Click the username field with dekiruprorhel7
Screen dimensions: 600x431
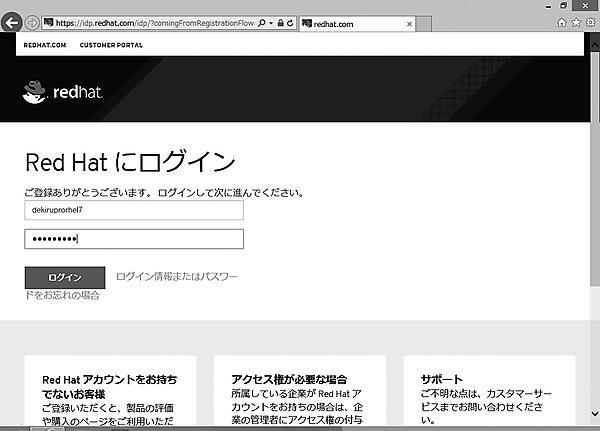[x=134, y=210]
